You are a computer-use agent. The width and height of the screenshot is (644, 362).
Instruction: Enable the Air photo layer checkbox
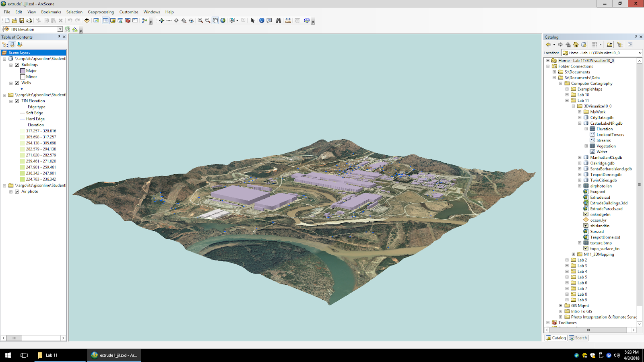tap(17, 191)
